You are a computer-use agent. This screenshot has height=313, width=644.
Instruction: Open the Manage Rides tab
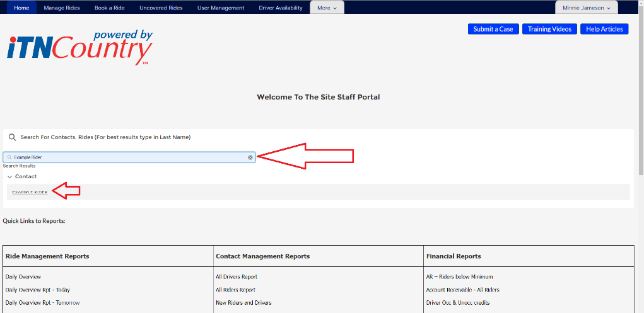click(x=62, y=8)
